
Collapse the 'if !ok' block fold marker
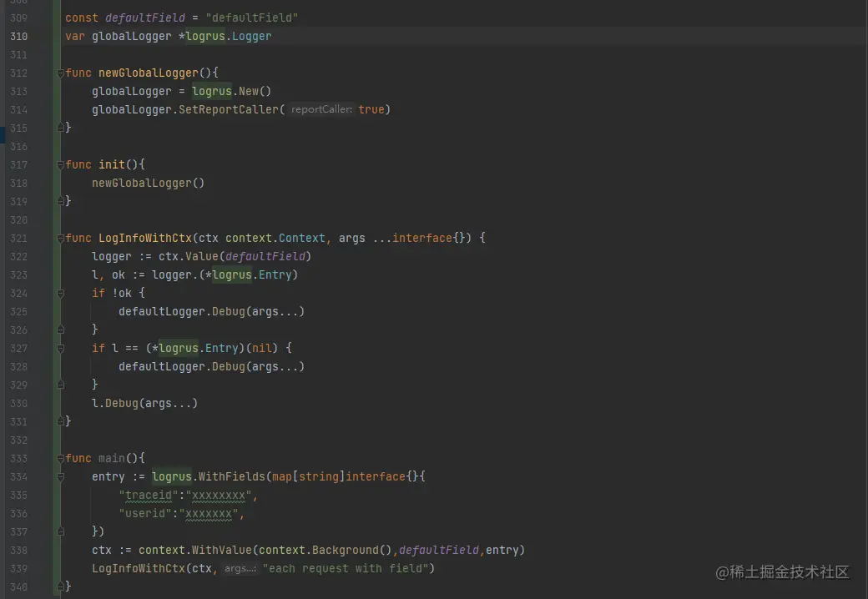pyautogui.click(x=60, y=293)
